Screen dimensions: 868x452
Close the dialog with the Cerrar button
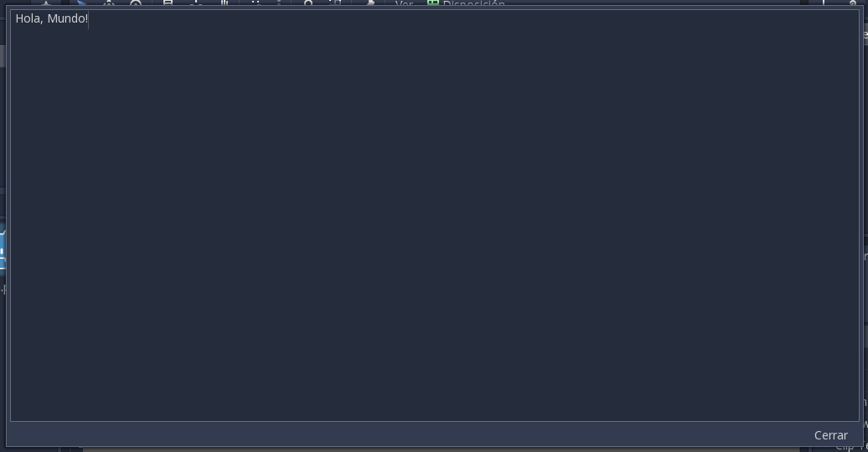click(x=830, y=435)
